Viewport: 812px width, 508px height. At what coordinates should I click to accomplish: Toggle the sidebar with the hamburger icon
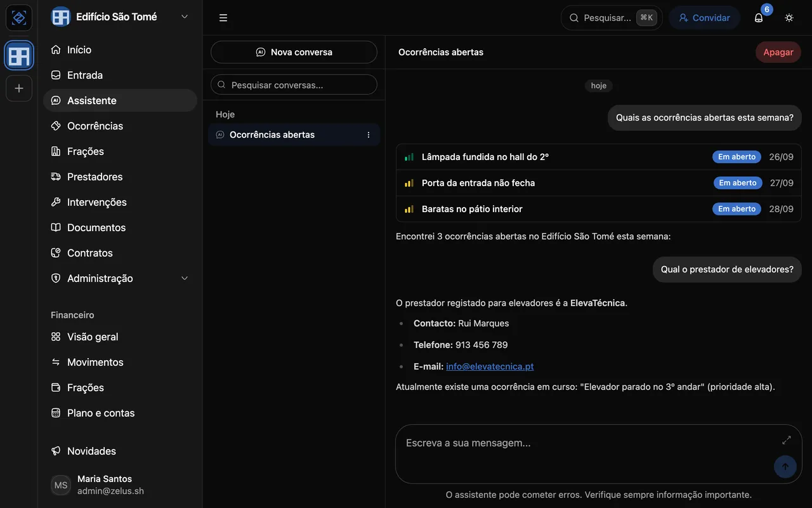coord(223,18)
